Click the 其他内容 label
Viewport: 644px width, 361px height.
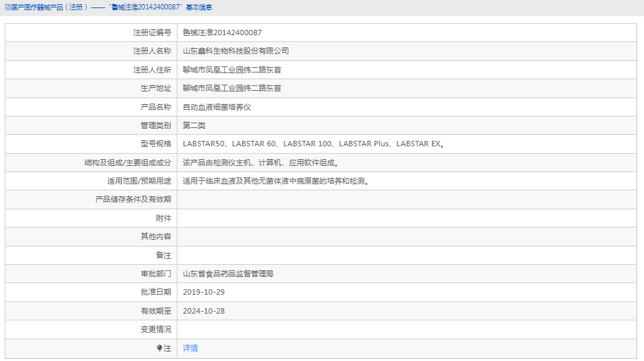pos(156,236)
